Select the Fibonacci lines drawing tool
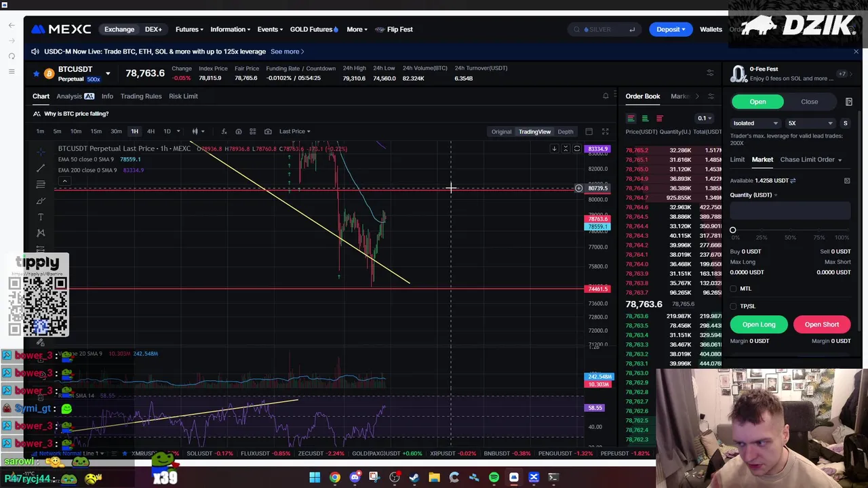This screenshot has width=868, height=488. 41,184
